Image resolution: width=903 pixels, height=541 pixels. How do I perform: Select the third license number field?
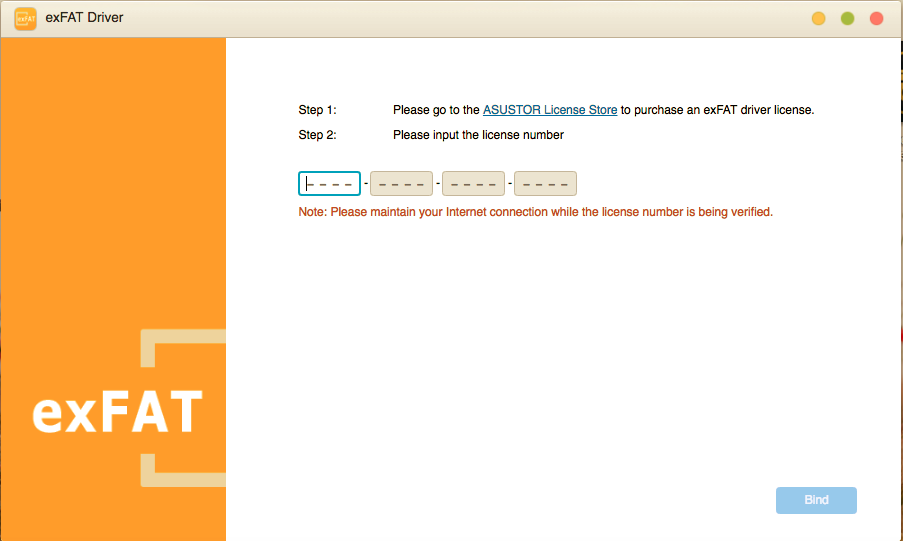(473, 184)
